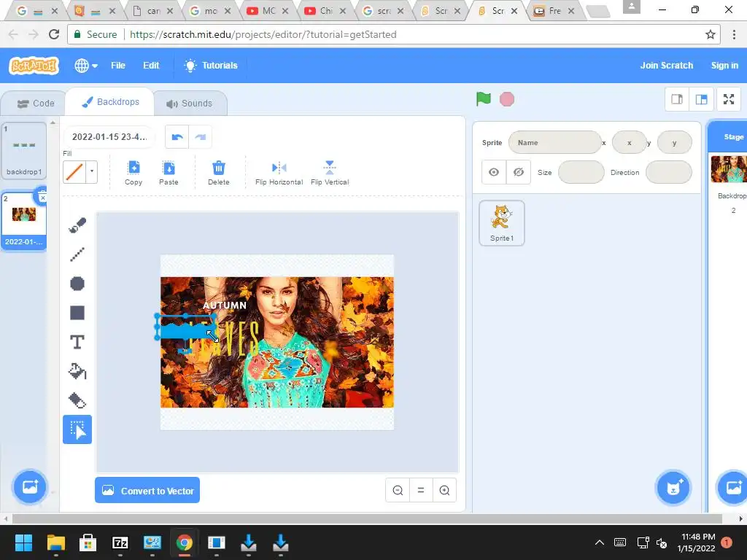Open the Fill color dropdown arrow

click(92, 172)
